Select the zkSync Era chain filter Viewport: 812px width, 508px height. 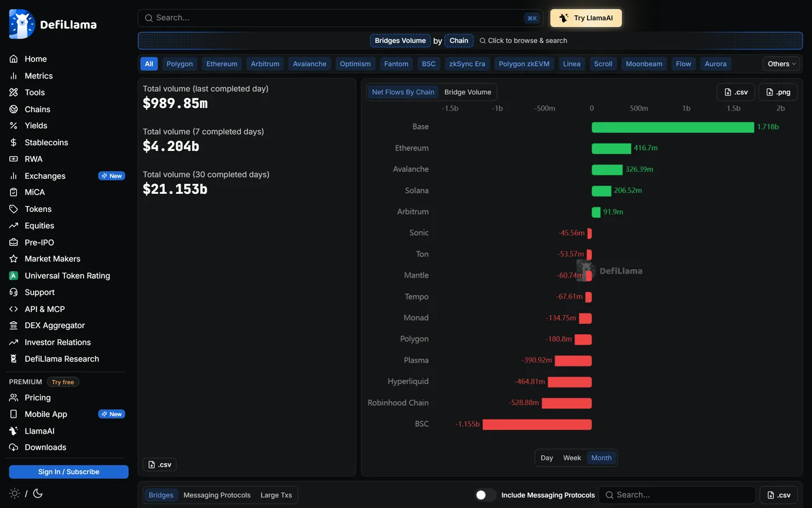[467, 64]
